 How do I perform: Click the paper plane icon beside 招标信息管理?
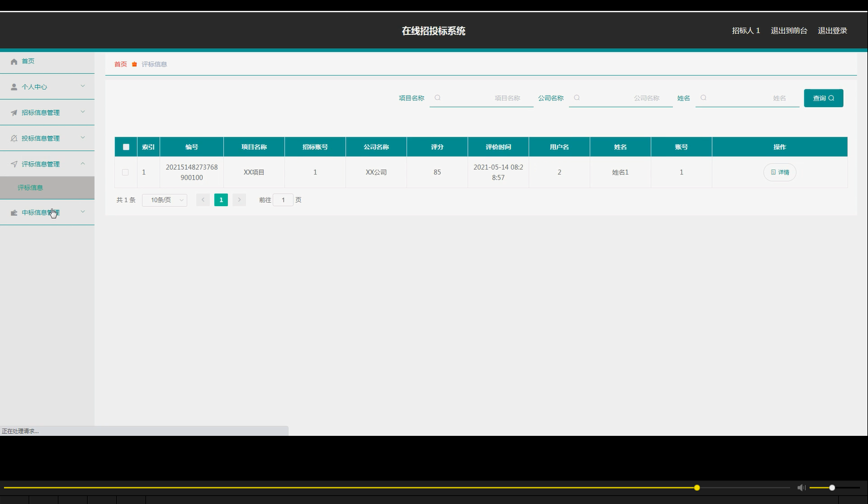coord(14,113)
